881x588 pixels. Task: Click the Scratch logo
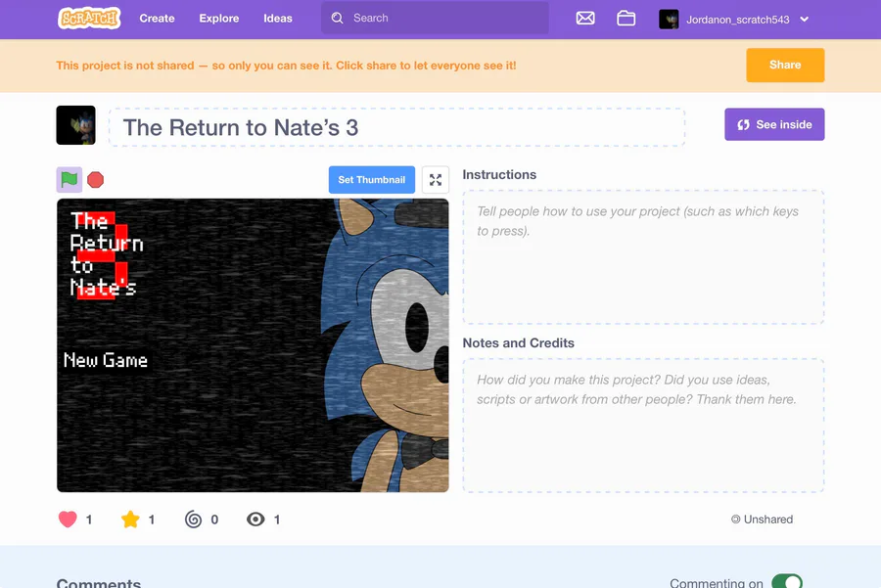[89, 18]
